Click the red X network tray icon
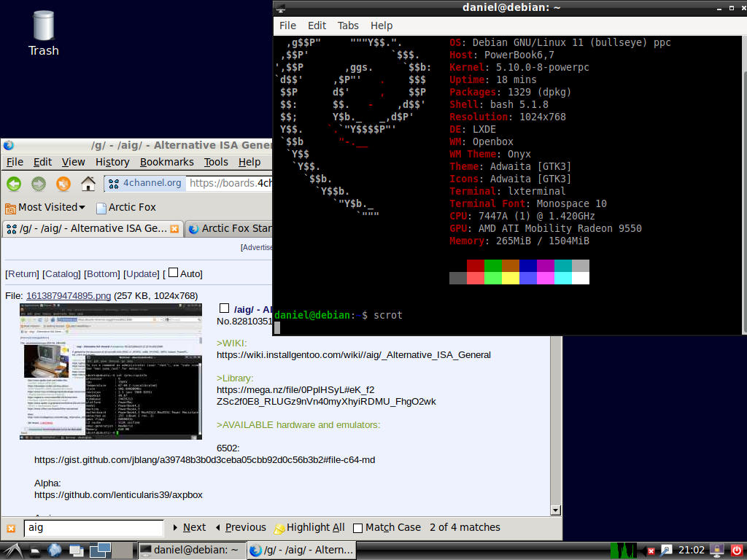 tap(651, 551)
